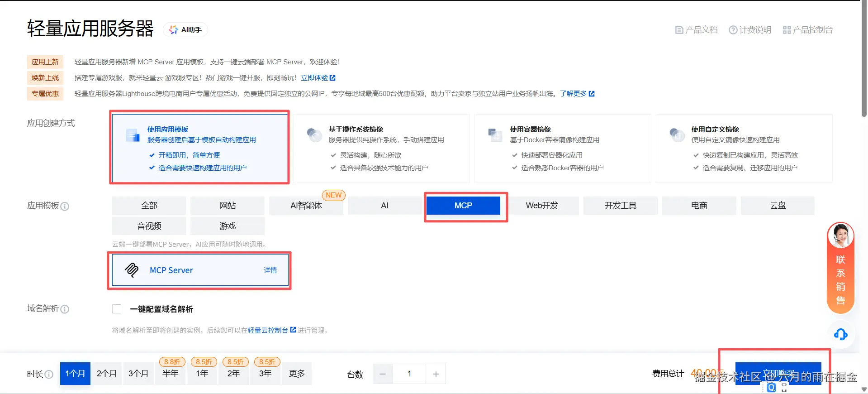Increase instance count with plus button

[x=436, y=374]
